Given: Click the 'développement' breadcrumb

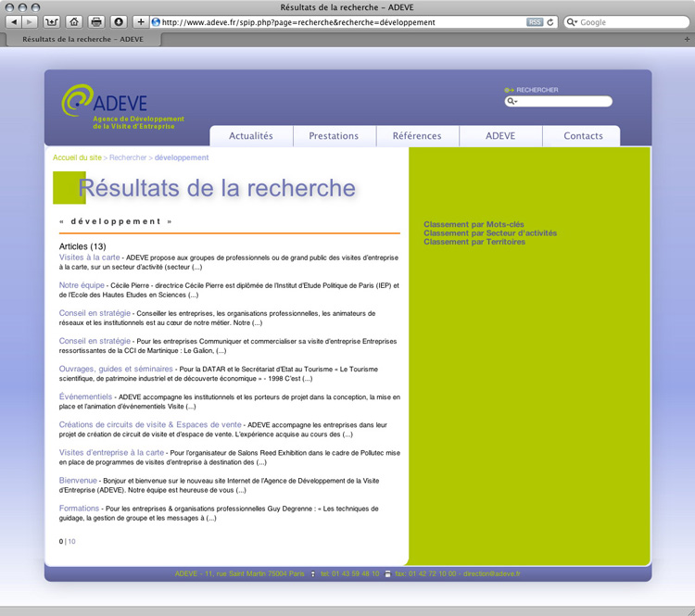Looking at the screenshot, I should pyautogui.click(x=182, y=157).
